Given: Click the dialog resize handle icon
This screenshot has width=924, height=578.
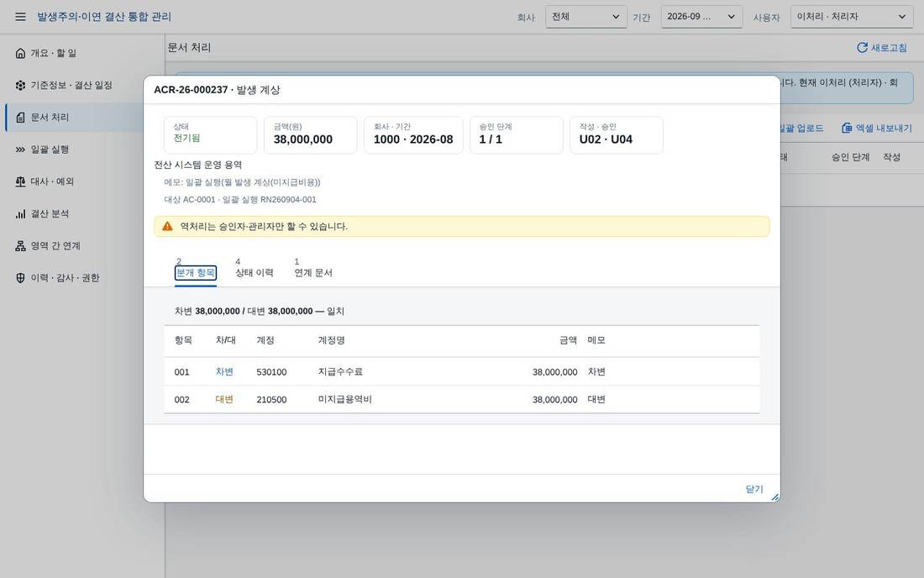Looking at the screenshot, I should click(775, 497).
